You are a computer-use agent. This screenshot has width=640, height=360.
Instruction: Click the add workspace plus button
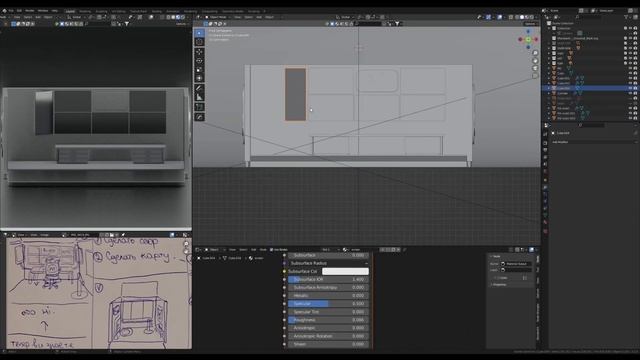pyautogui.click(x=264, y=11)
